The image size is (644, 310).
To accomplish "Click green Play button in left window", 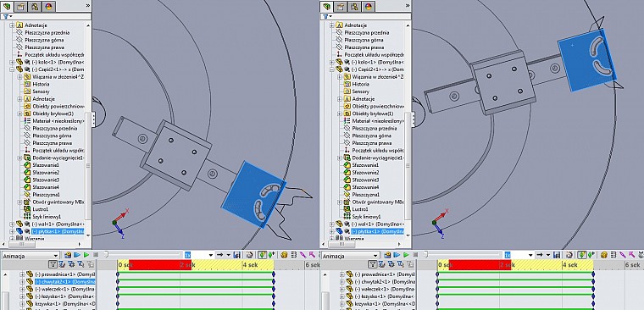I will (86, 255).
